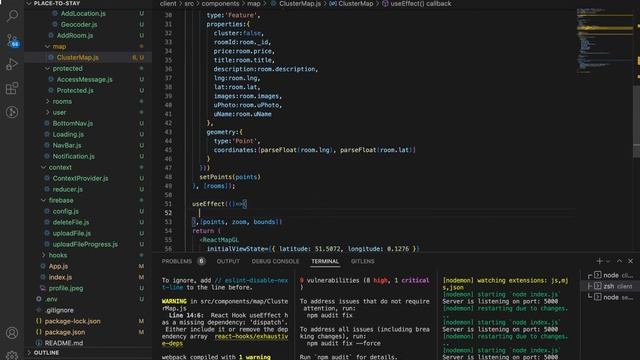Screen dimensions: 640x360
Task: Open package-lock.json file
Action: pyautogui.click(x=72, y=321)
